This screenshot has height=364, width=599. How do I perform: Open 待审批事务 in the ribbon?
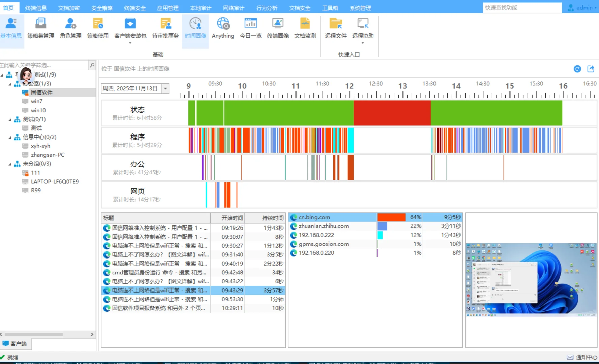point(165,28)
